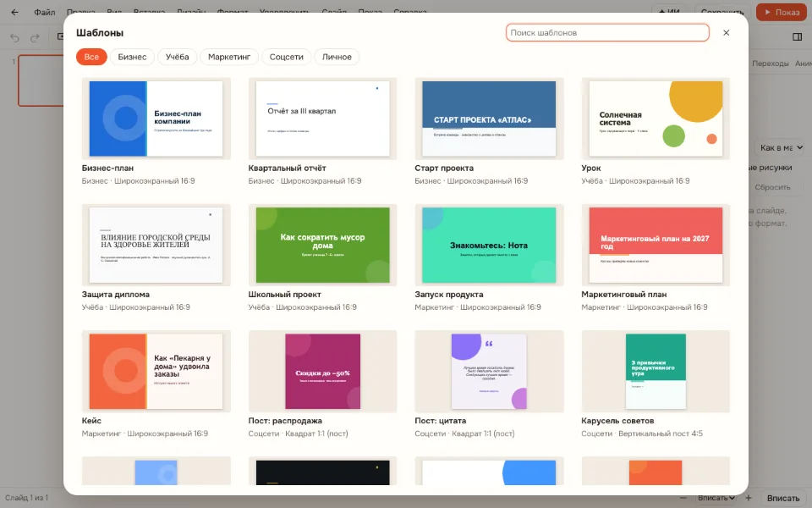This screenshot has height=508, width=812.
Task: Click the redo arrow in the editor toolbar
Action: pyautogui.click(x=35, y=37)
